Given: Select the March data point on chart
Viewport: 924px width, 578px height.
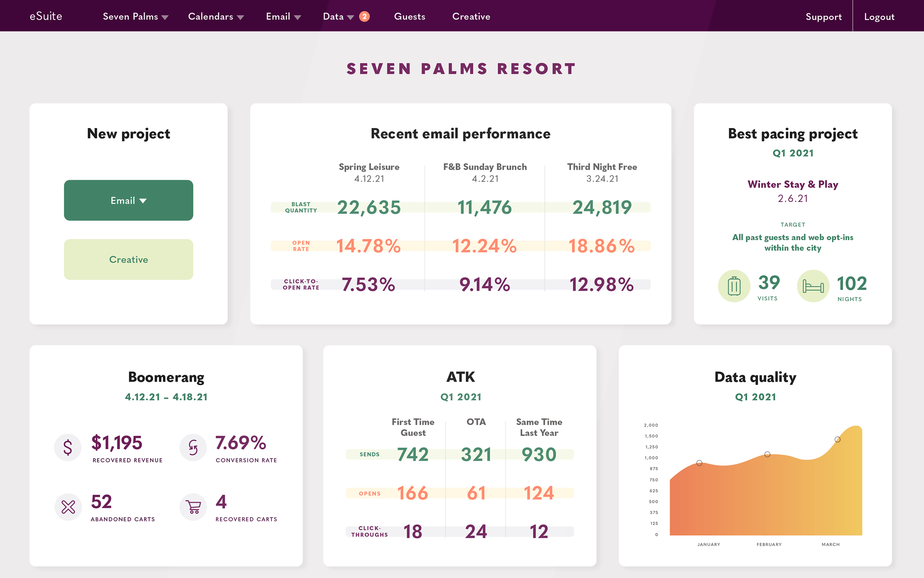Looking at the screenshot, I should [x=838, y=439].
